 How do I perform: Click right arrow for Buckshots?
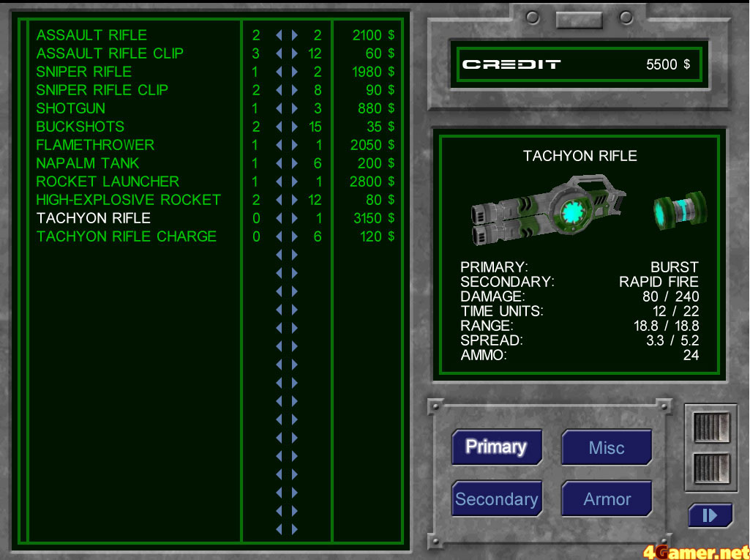[295, 127]
